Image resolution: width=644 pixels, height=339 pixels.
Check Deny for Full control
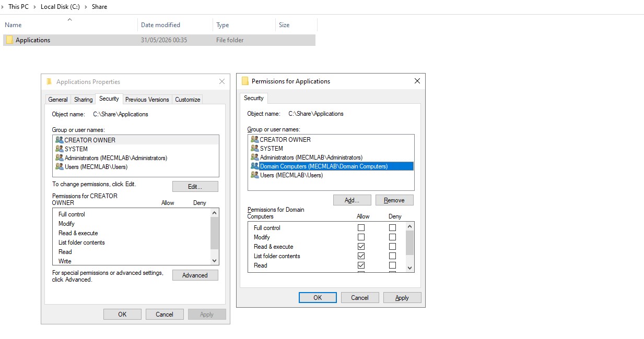[392, 228]
